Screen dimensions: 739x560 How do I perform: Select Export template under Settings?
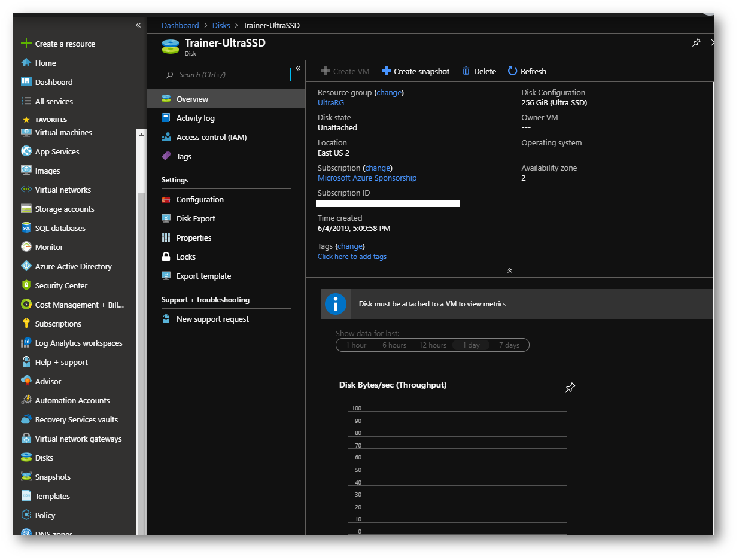[x=226, y=276]
